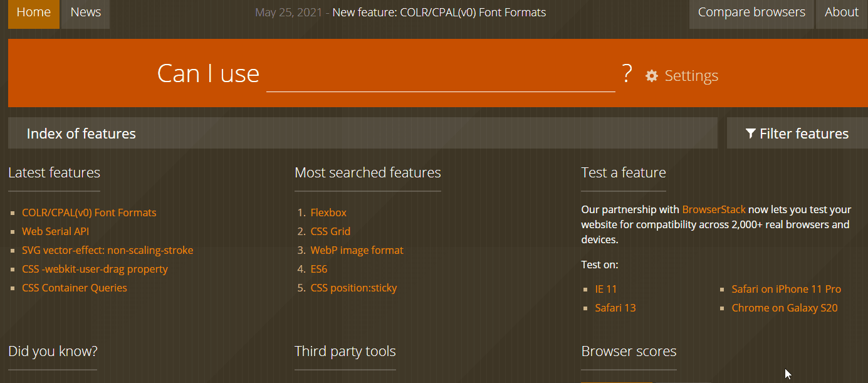Open COLR/CPAL(v0) Font Formats in Latest features
The image size is (868, 383).
click(x=89, y=212)
